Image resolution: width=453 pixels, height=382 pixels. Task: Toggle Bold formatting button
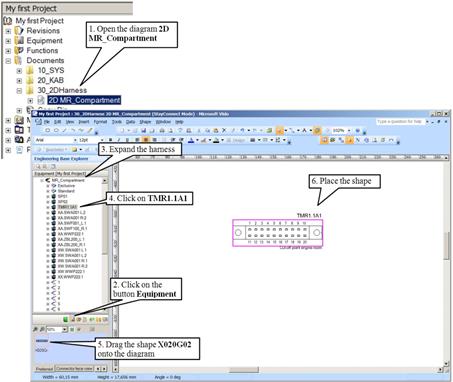tap(111, 140)
